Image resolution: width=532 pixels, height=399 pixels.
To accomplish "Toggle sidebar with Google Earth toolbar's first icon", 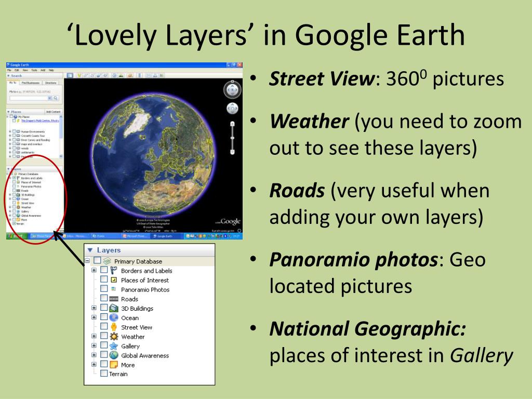I will (x=70, y=76).
